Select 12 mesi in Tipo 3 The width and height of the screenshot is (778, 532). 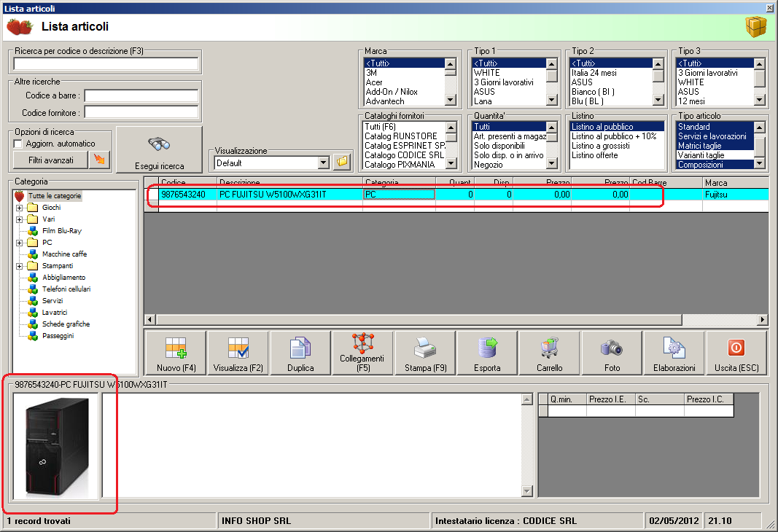pyautogui.click(x=715, y=101)
